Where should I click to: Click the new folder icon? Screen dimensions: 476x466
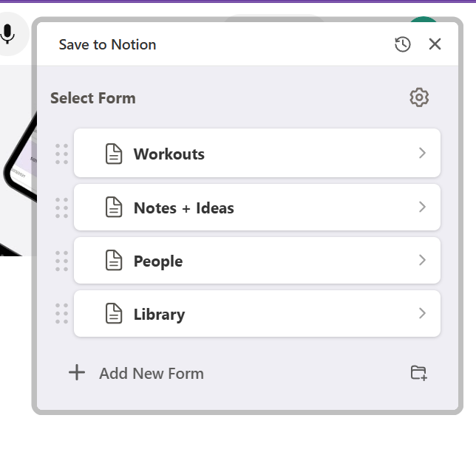pos(419,373)
